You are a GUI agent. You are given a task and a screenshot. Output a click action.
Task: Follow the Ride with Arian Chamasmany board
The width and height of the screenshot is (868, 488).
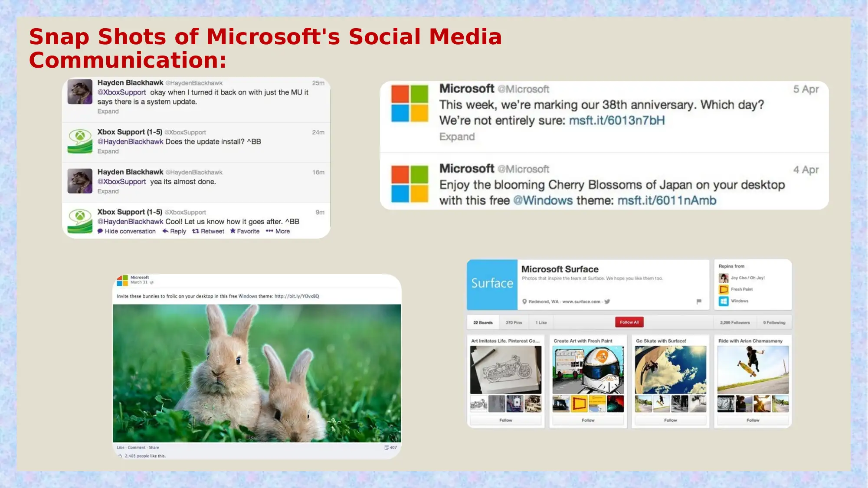(x=753, y=420)
